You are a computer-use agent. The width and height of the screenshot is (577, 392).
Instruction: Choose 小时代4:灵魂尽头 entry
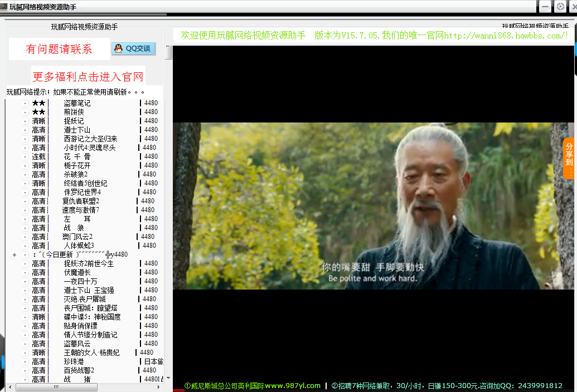click(x=89, y=148)
